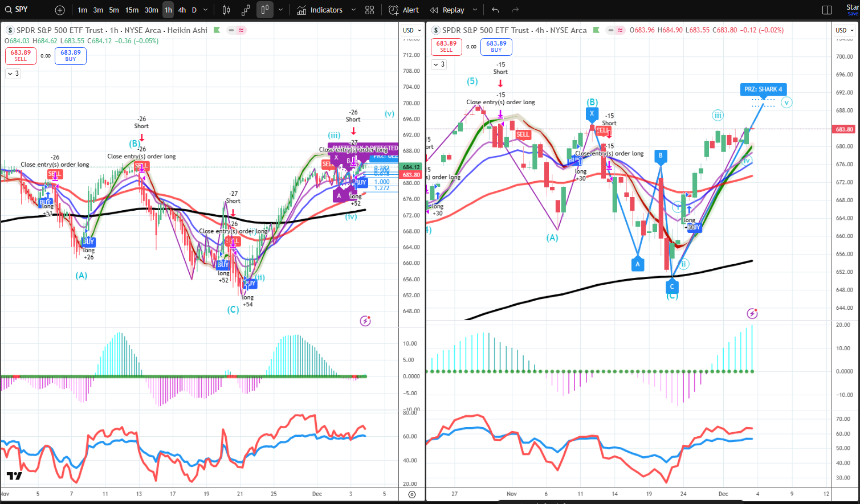Click the add symbol compare plus icon

[x=60, y=10]
